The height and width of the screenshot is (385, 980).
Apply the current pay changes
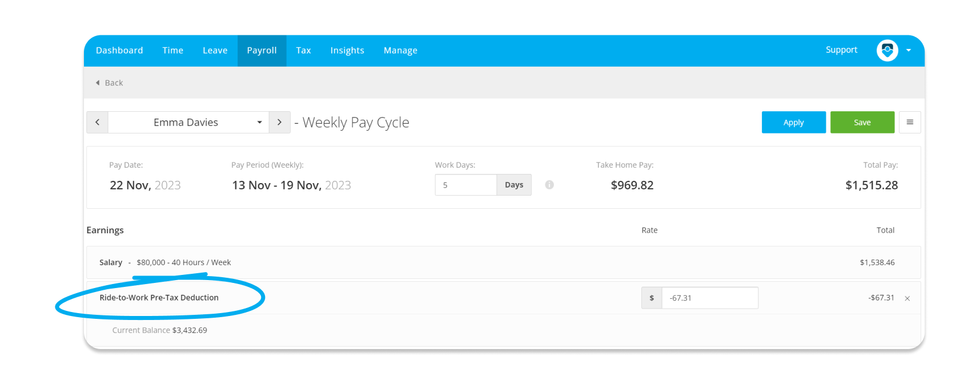793,122
